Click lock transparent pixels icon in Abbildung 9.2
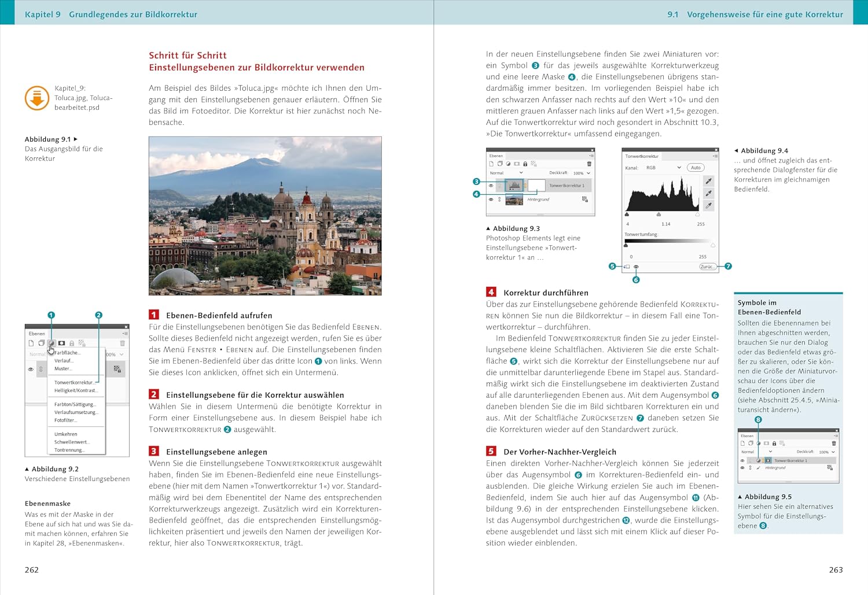The image size is (868, 595). coord(82,343)
